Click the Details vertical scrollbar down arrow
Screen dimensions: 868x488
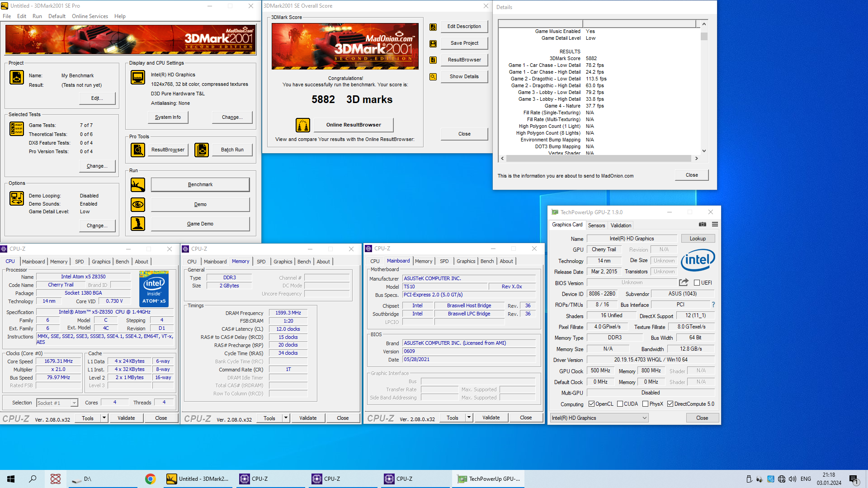[x=704, y=151]
